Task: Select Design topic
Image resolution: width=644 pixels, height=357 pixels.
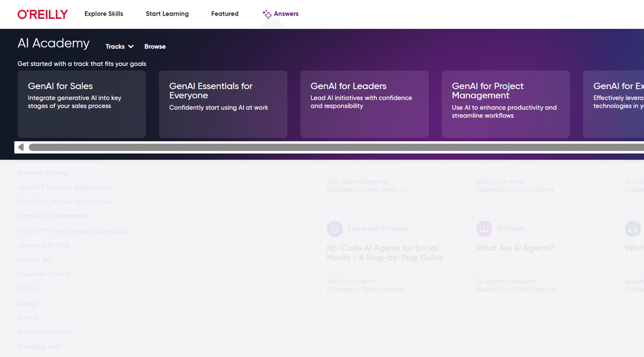Action: pyautogui.click(x=28, y=303)
